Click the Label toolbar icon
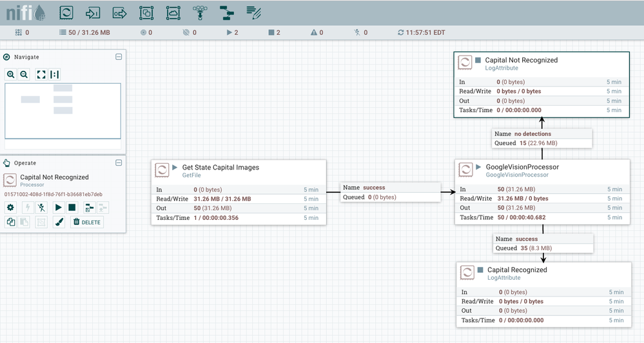 pyautogui.click(x=253, y=12)
